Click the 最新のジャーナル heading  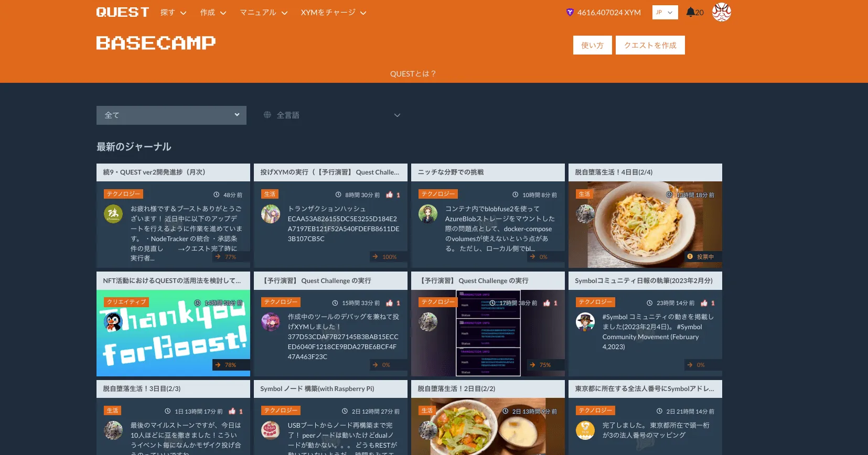134,147
